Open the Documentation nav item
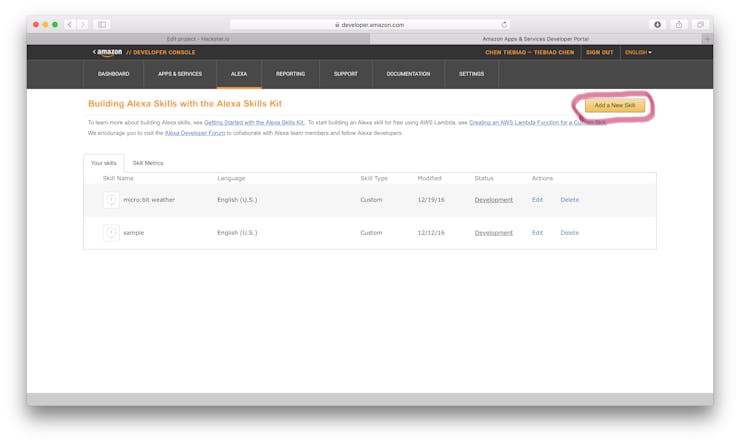The height and width of the screenshot is (444, 740). 408,74
